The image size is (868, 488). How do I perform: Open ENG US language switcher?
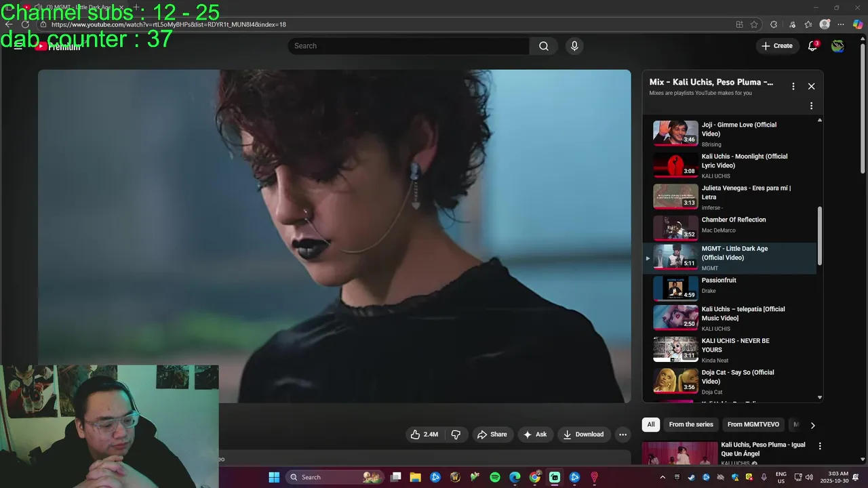pos(781,477)
